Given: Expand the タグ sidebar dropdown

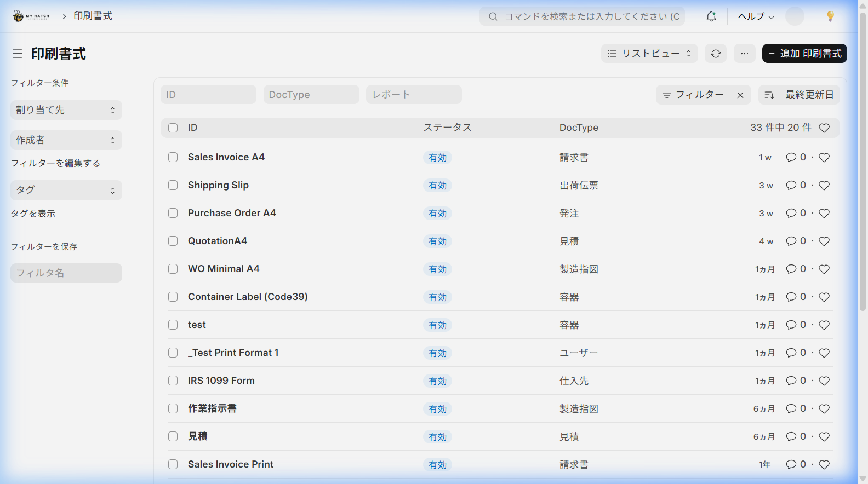Looking at the screenshot, I should coord(66,190).
